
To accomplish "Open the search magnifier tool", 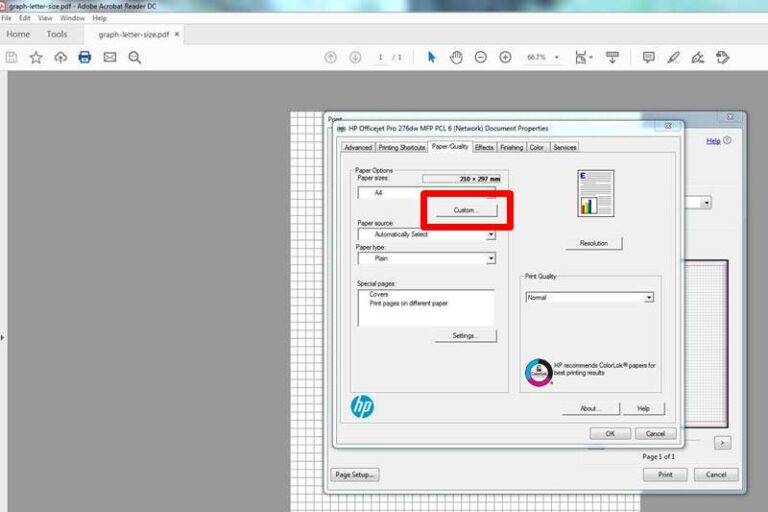I will (135, 58).
